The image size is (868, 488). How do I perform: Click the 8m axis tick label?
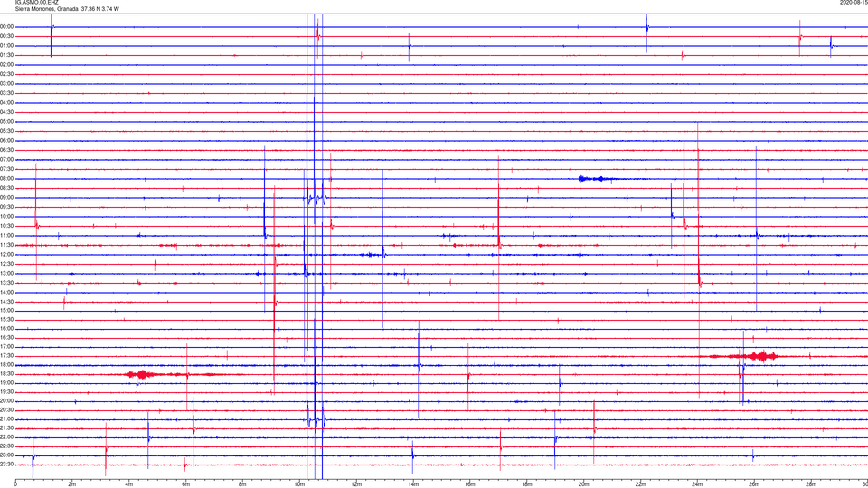click(242, 484)
